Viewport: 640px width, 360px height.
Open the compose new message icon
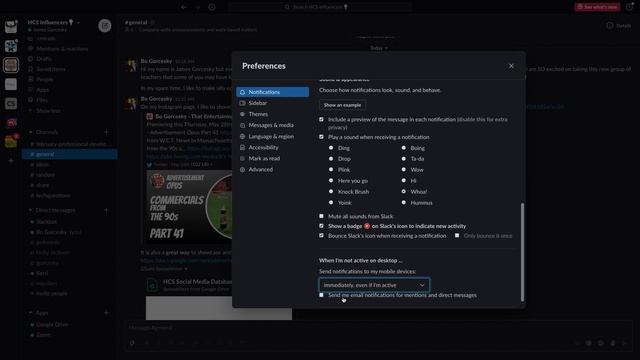[104, 26]
